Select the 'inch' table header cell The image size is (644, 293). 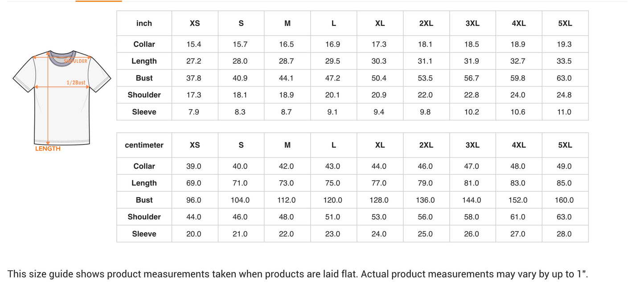coord(144,23)
